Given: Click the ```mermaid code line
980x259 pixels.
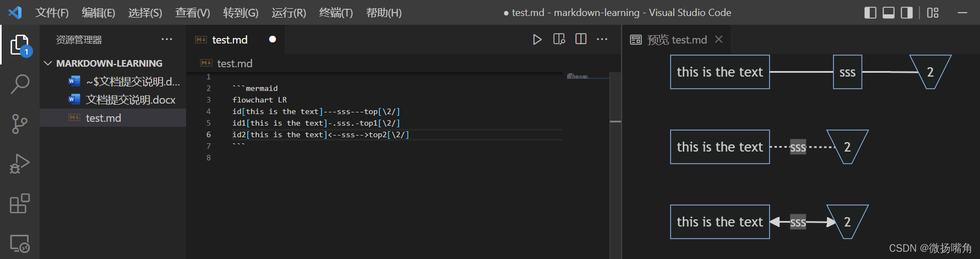Looking at the screenshot, I should pyautogui.click(x=255, y=88).
